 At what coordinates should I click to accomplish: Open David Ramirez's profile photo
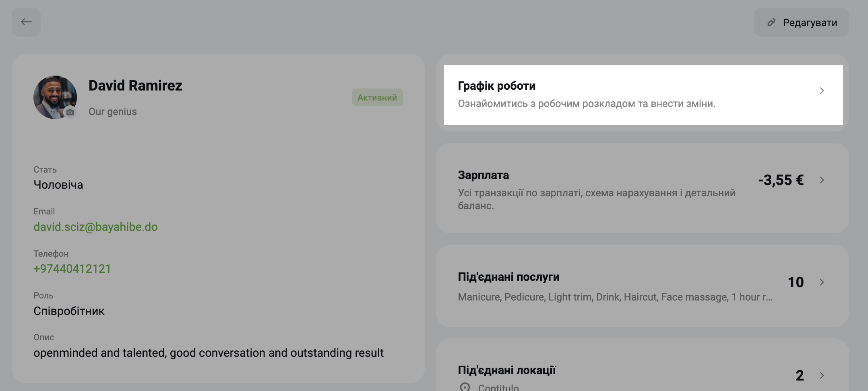coord(55,97)
